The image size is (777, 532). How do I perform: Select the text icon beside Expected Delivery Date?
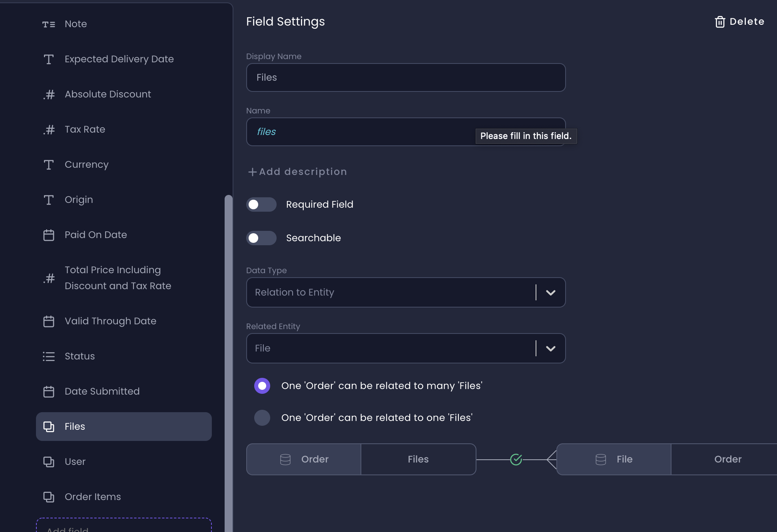pos(49,59)
